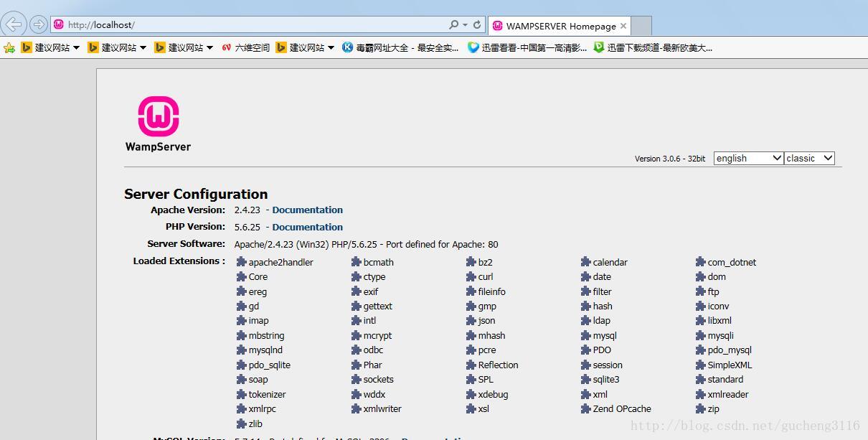Screen dimensions: 868x440
Task: Click the puzzle icon beside bcmath
Action: [357, 262]
